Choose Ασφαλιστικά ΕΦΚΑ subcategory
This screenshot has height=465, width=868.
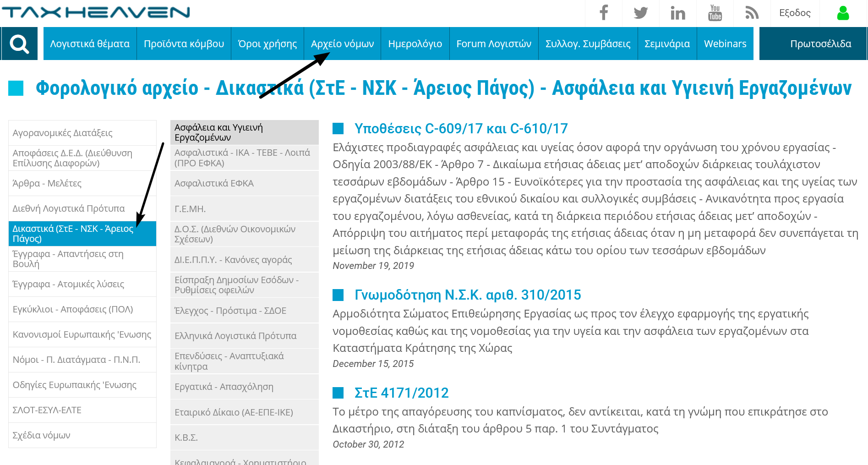pos(214,183)
